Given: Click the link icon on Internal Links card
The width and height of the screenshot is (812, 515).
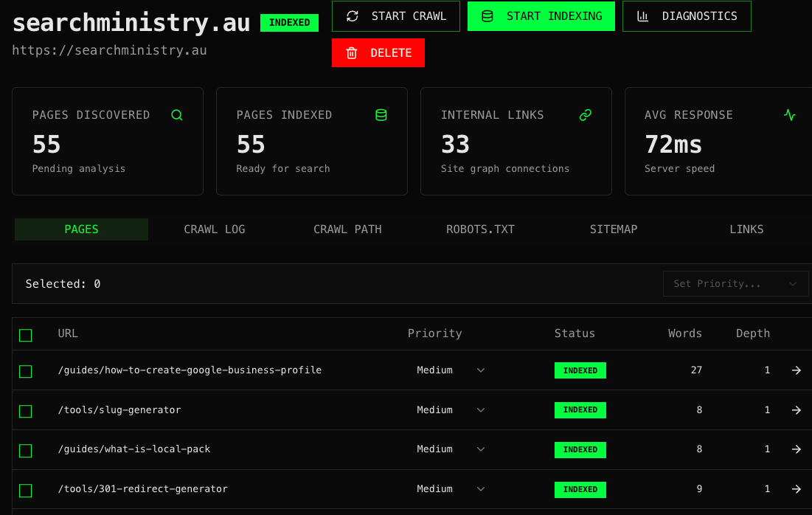Looking at the screenshot, I should 585,115.
